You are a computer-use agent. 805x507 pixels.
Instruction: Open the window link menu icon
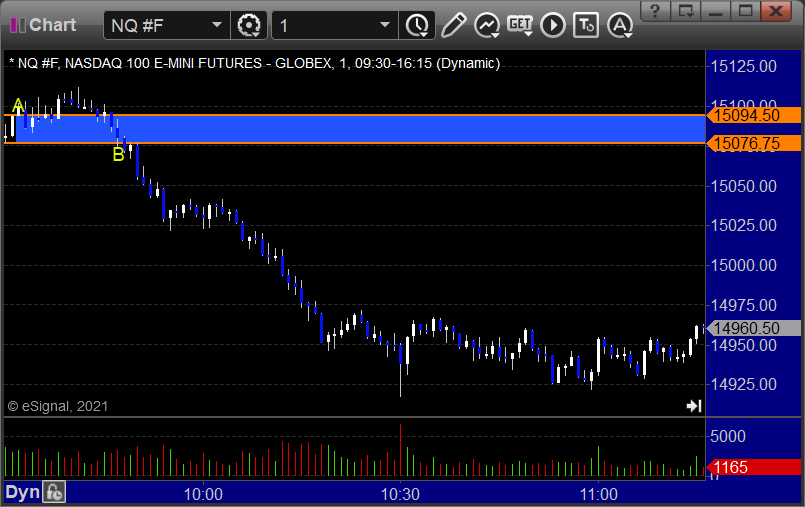click(685, 11)
